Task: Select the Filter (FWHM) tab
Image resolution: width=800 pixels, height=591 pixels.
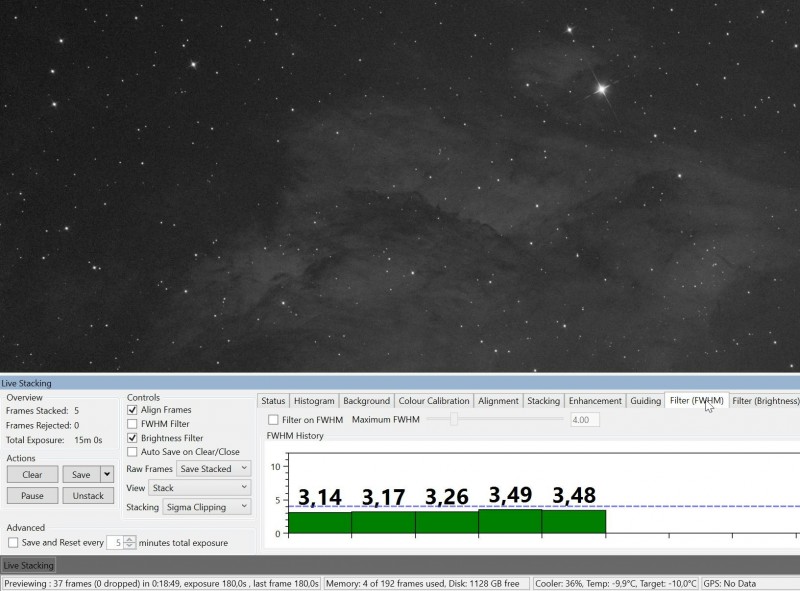Action: (696, 400)
